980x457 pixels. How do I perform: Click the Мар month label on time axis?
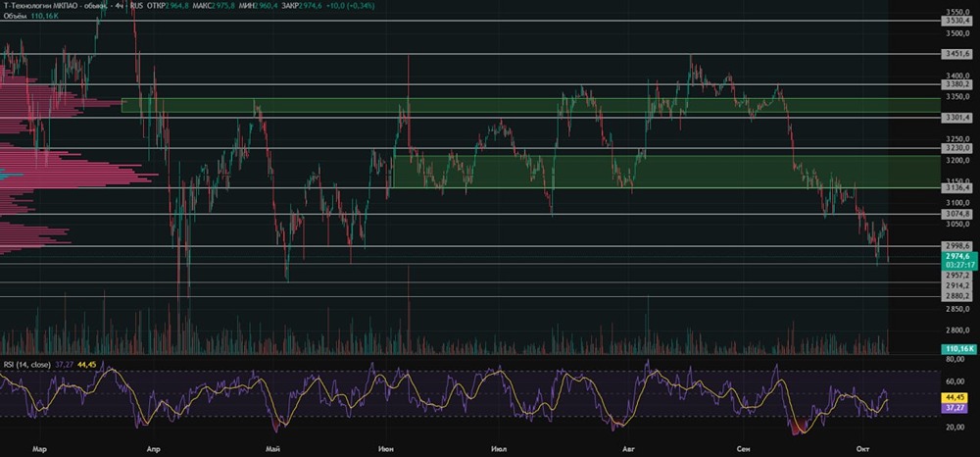coord(39,449)
